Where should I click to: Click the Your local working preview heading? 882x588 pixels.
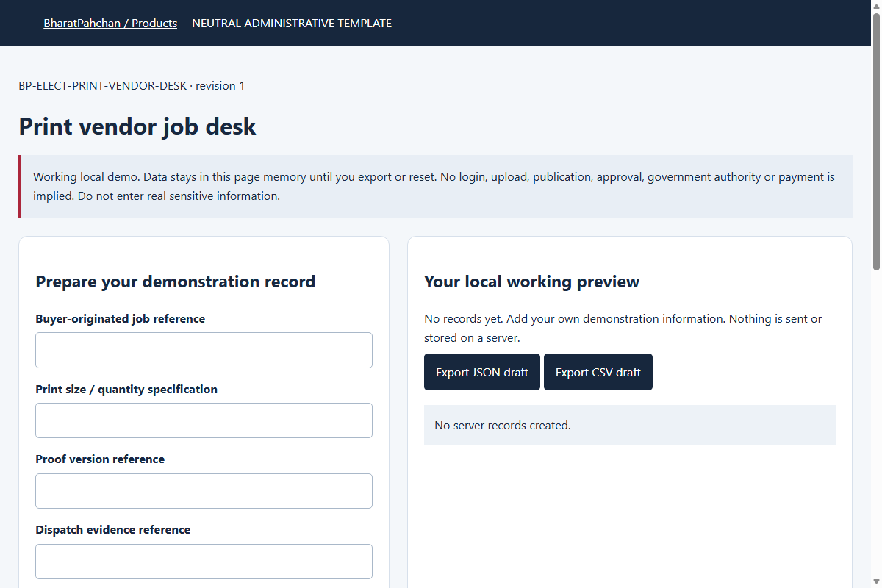(532, 282)
